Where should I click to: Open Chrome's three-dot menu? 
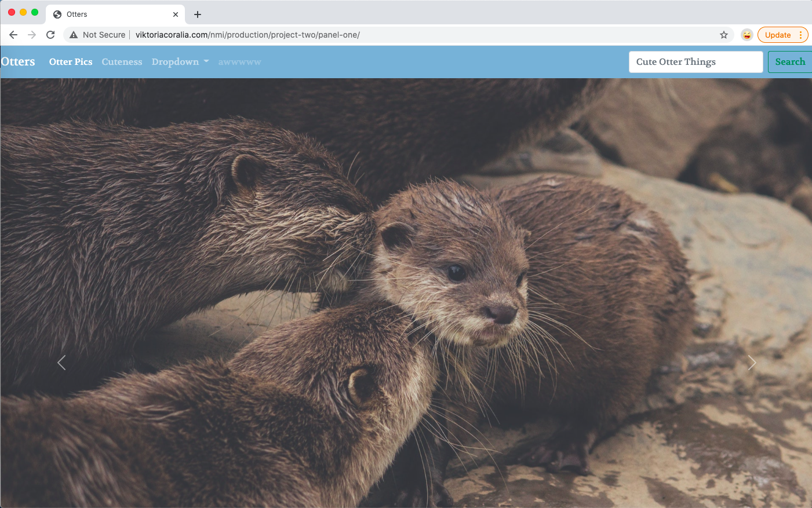click(800, 35)
